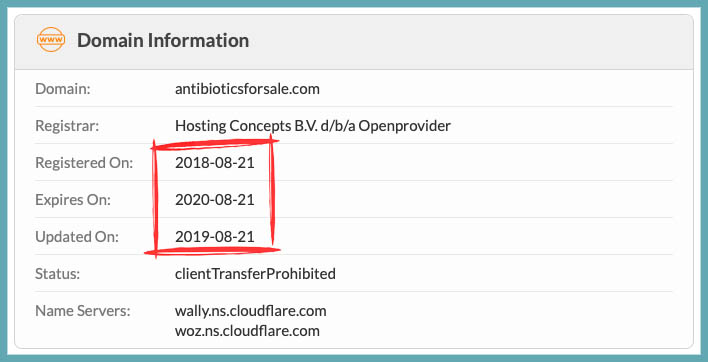This screenshot has height=362, width=708.
Task: Click the 2018-08-21 registered date
Action: 215,163
